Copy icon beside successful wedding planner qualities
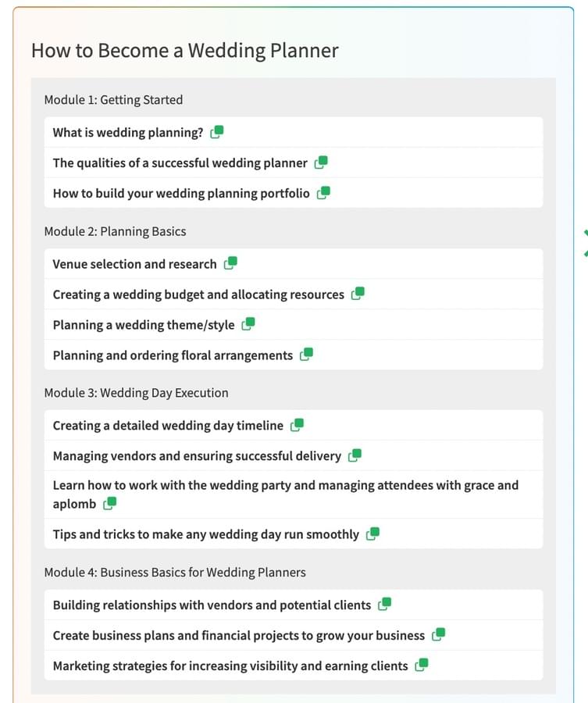 [x=322, y=162]
